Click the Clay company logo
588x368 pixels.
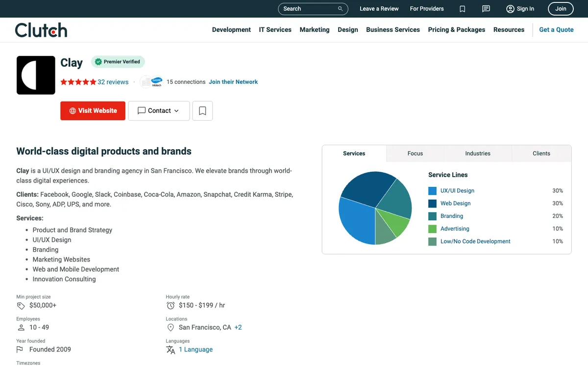(x=36, y=75)
